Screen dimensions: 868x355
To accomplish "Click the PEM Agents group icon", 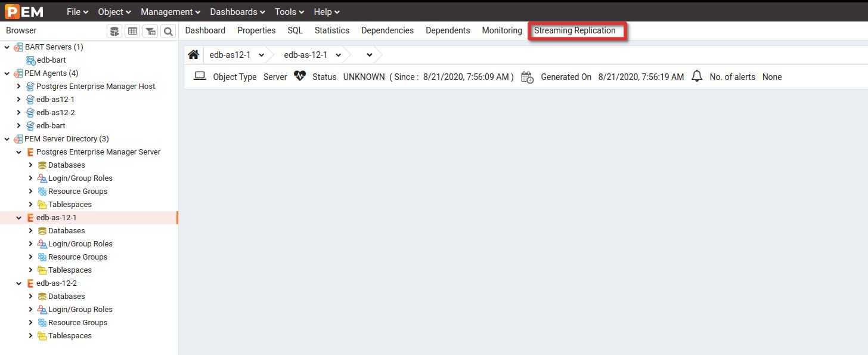I will [x=18, y=73].
